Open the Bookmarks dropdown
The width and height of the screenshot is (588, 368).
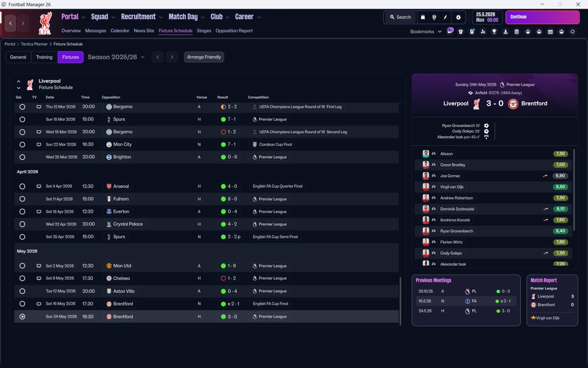tap(426, 32)
